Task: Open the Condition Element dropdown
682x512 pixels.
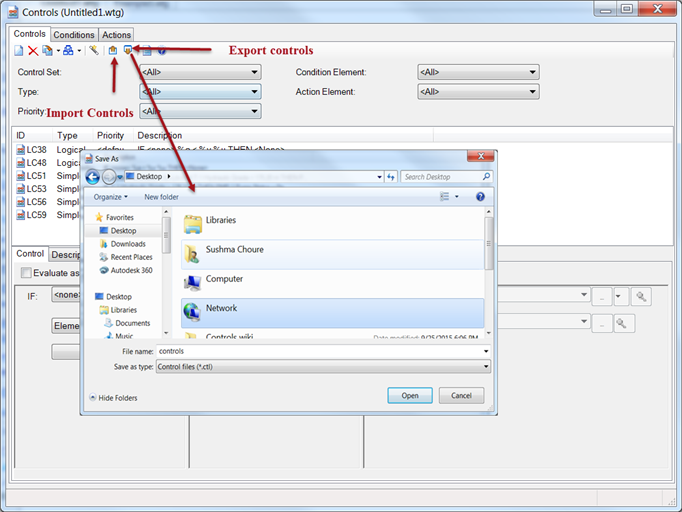Action: tap(478, 72)
